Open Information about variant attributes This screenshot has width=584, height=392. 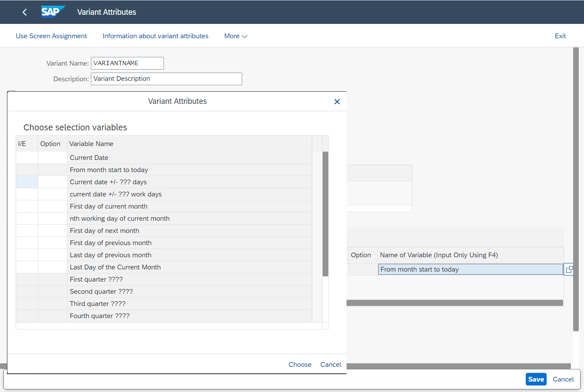(155, 36)
